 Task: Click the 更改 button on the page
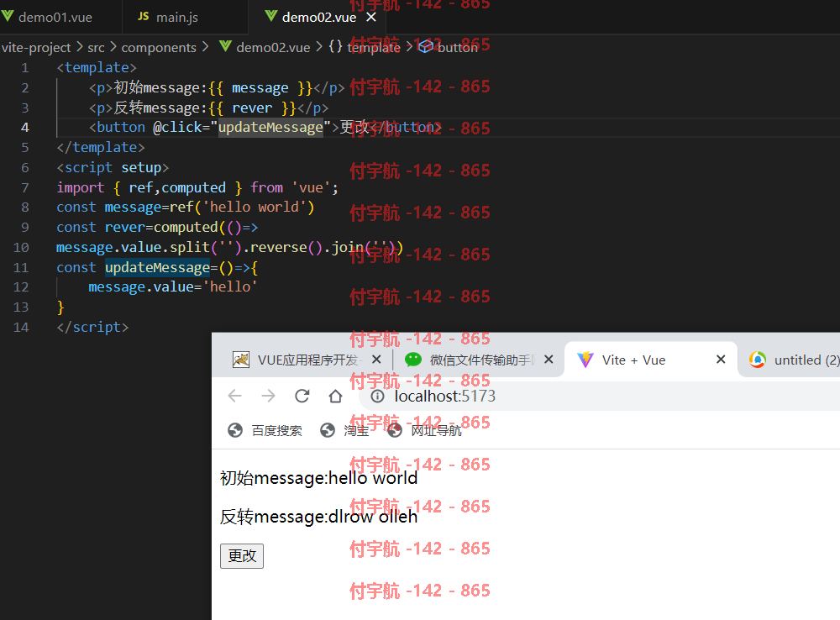click(x=242, y=555)
